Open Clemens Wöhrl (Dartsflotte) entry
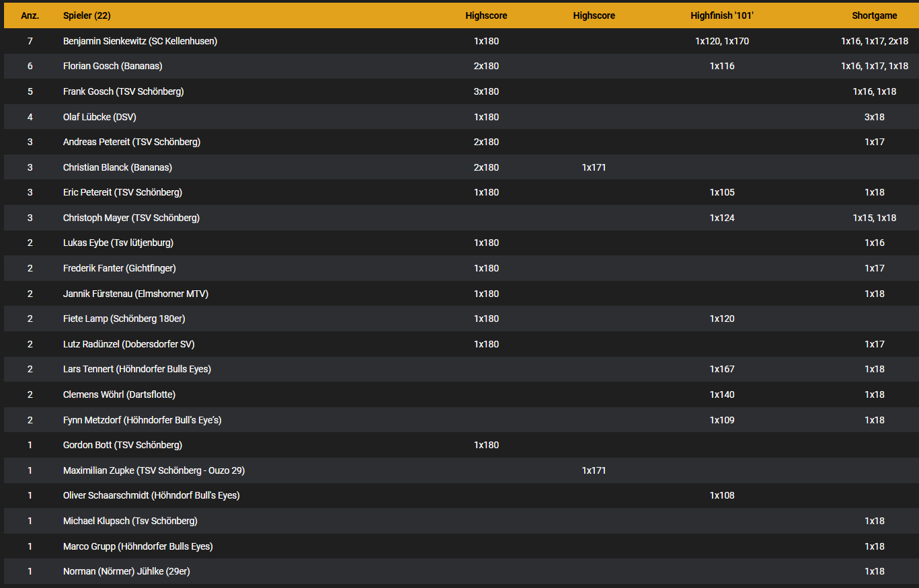 point(119,394)
